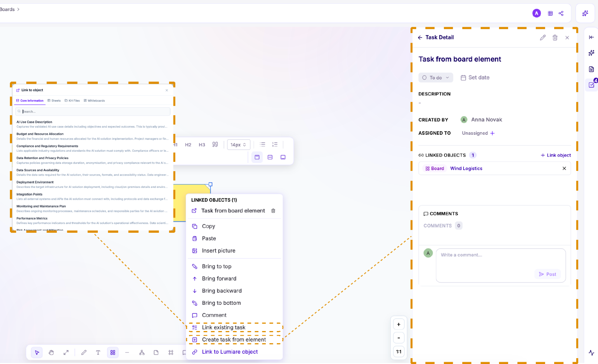598x364 pixels.
Task: Toggle bulleted list formatting
Action: (263, 145)
